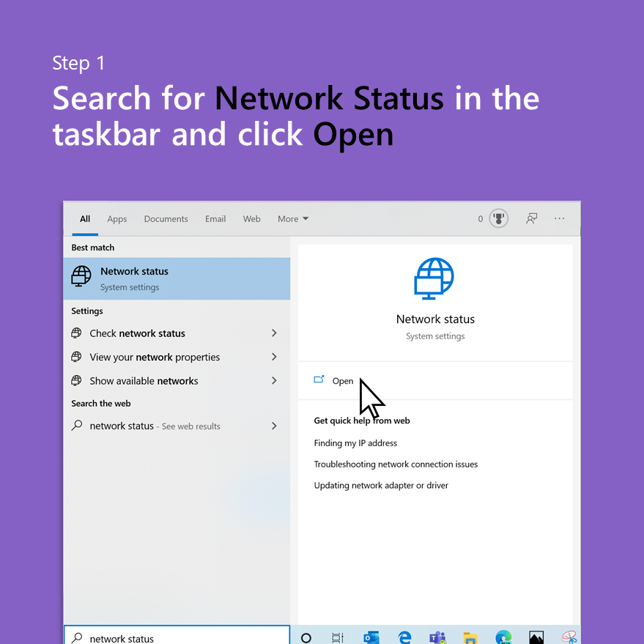Click Troubleshooting network connection issues link
This screenshot has width=644, height=644.
[396, 464]
